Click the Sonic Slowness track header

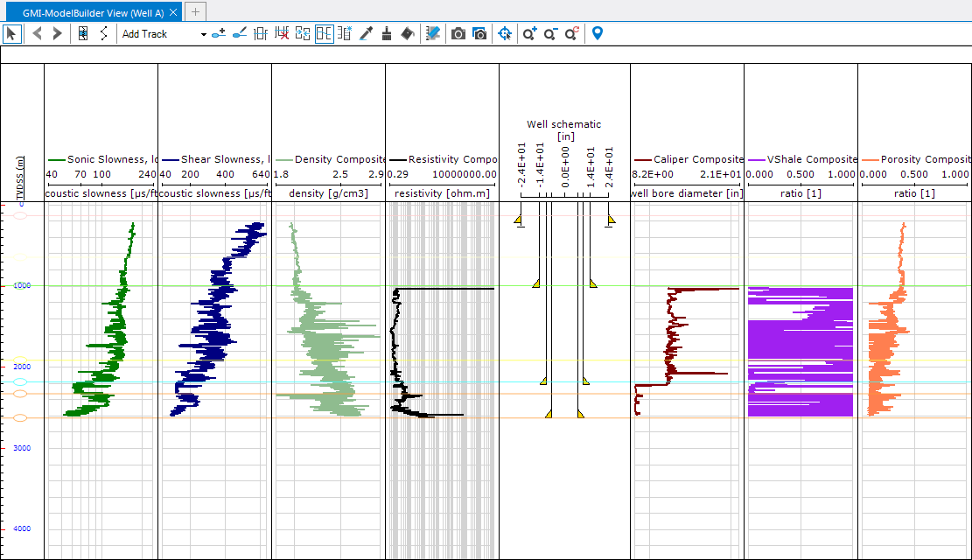(101, 160)
